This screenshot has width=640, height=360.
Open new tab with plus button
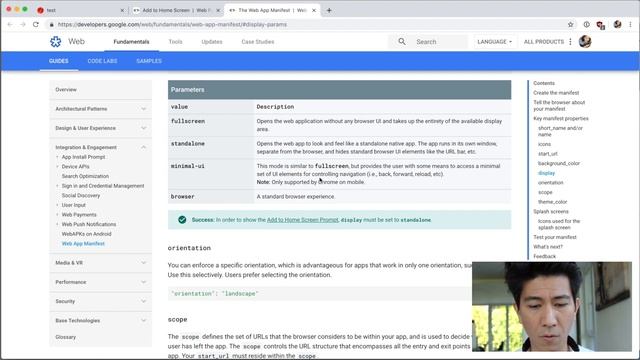tap(329, 10)
